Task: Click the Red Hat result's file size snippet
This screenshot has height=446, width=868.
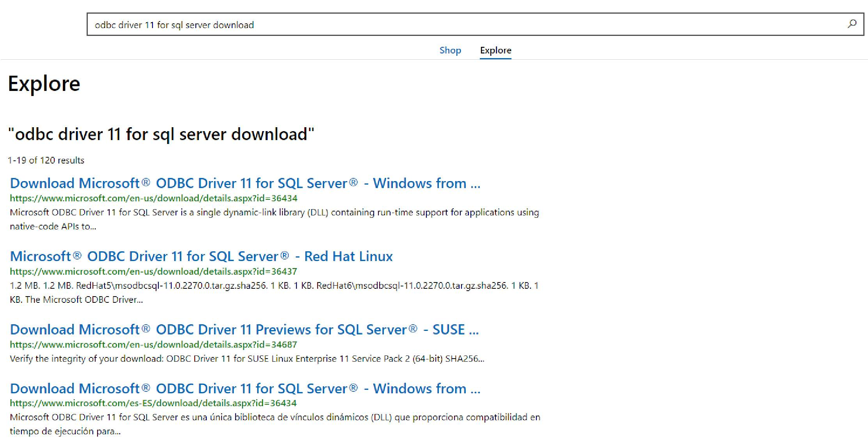Action: (x=274, y=285)
